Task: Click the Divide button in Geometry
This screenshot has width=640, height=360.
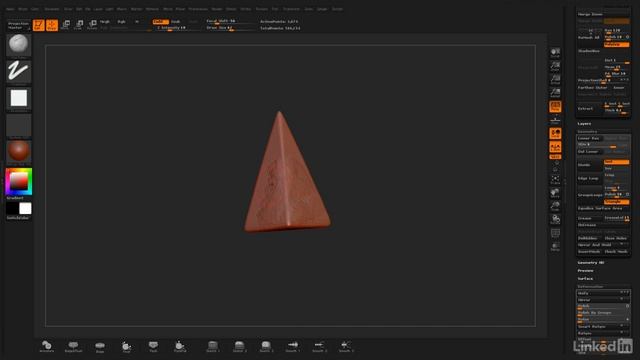Action: pos(589,165)
